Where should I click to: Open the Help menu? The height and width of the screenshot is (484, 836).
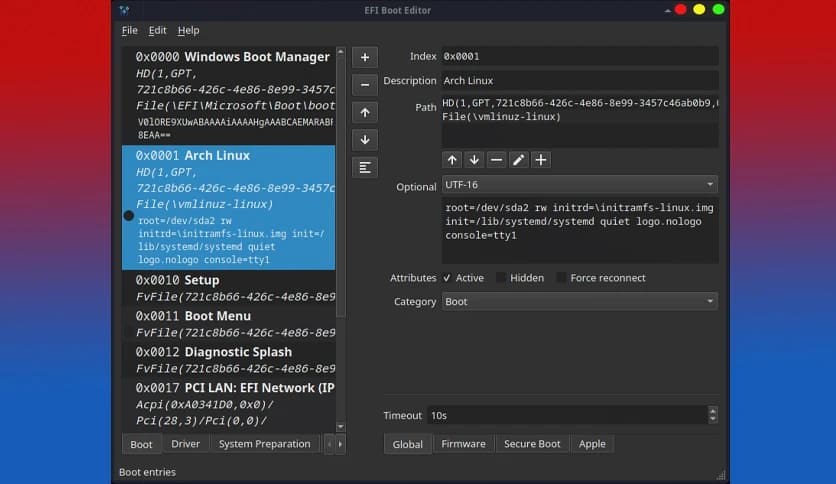click(188, 30)
